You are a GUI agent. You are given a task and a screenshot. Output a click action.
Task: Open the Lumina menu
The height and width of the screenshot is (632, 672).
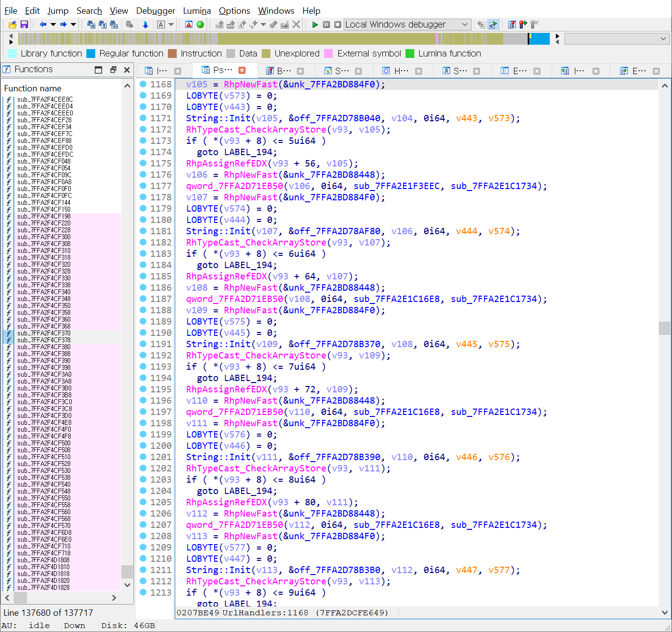197,10
